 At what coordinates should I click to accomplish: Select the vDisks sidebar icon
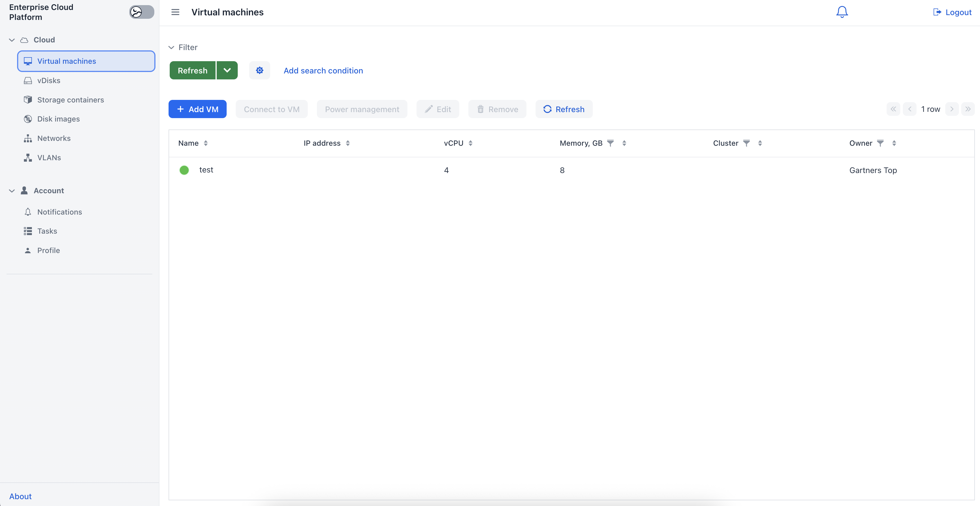click(x=28, y=80)
